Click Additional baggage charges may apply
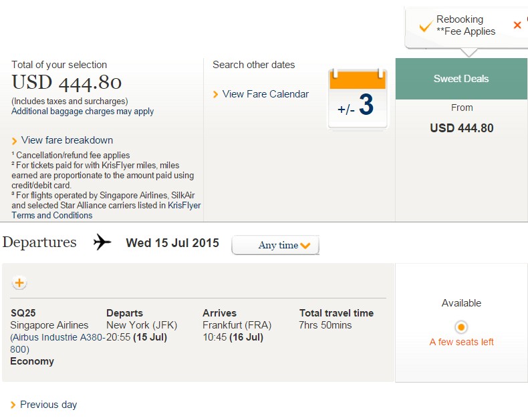The height and width of the screenshot is (420, 528). tap(82, 112)
